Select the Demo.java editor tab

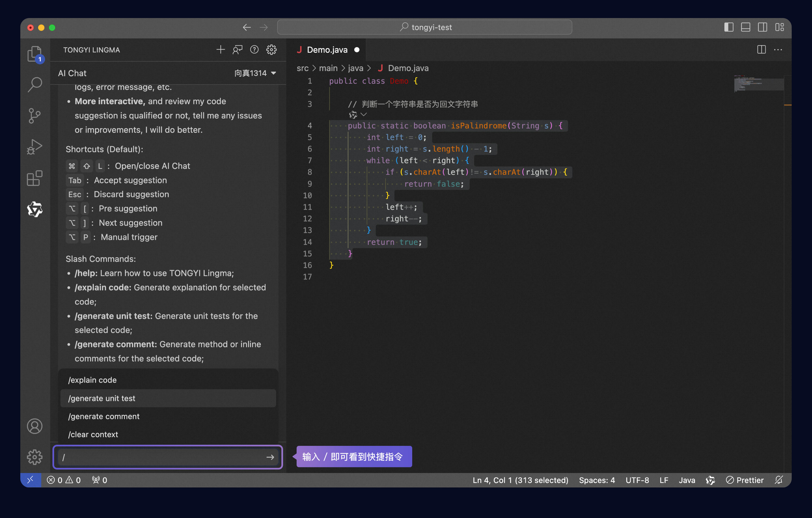[327, 50]
